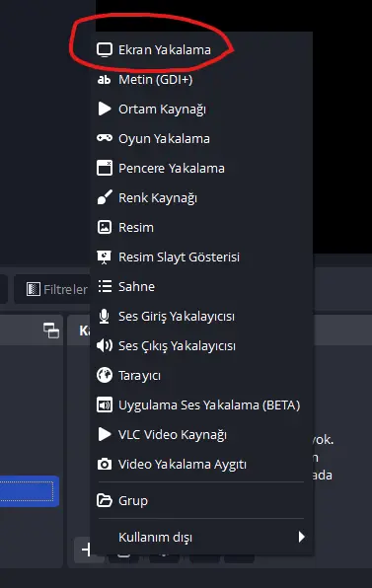Click the folder icon beside Grup
The height and width of the screenshot is (588, 372).
click(x=105, y=500)
